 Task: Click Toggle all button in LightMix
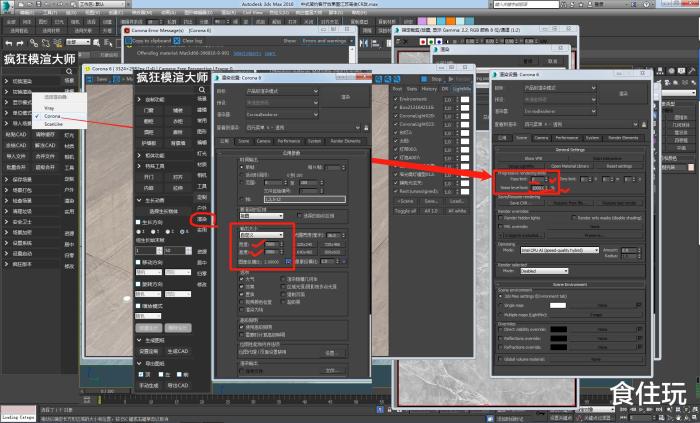405,211
